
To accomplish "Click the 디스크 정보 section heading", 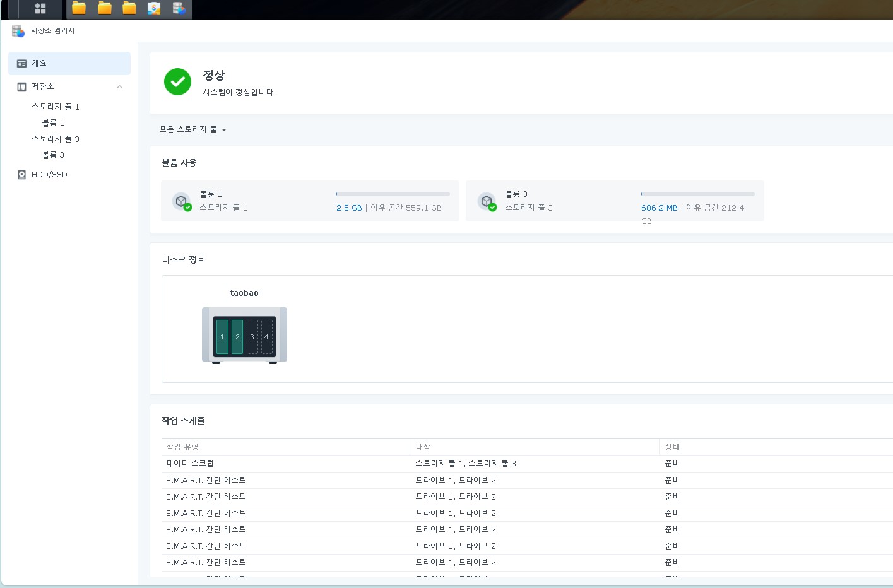I will (183, 260).
